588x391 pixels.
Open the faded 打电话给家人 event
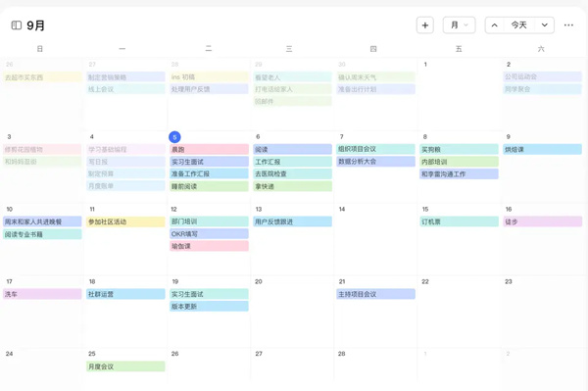point(292,89)
